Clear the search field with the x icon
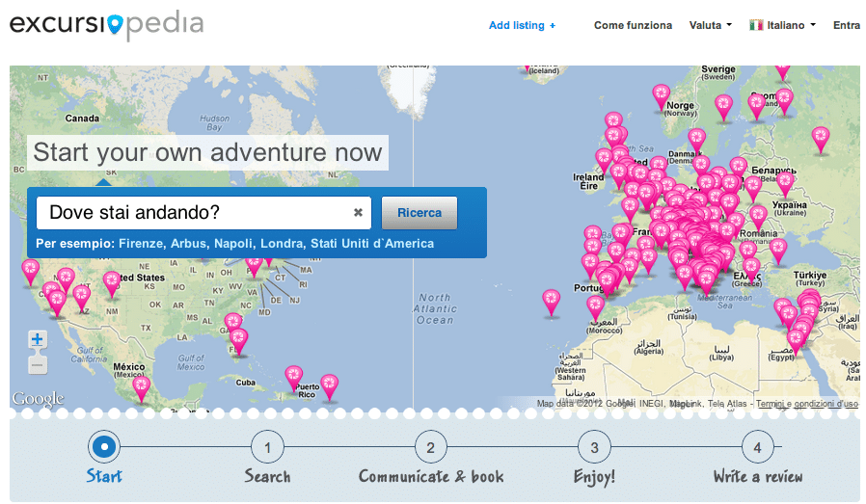The width and height of the screenshot is (866, 504). pyautogui.click(x=358, y=213)
